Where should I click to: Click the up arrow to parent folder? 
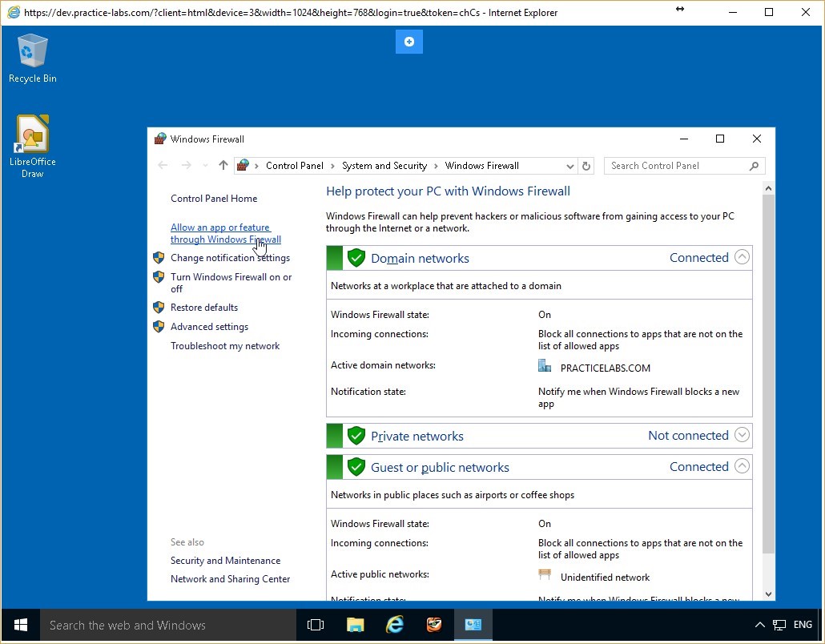coord(223,166)
